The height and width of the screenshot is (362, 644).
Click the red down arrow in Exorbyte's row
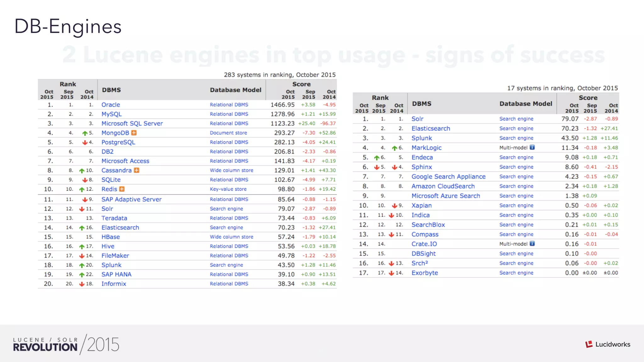tap(391, 273)
